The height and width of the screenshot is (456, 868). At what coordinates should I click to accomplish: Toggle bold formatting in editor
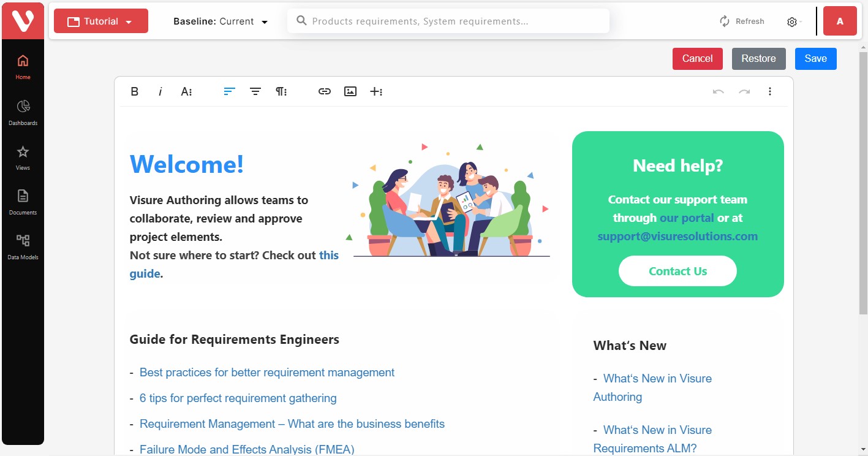135,91
